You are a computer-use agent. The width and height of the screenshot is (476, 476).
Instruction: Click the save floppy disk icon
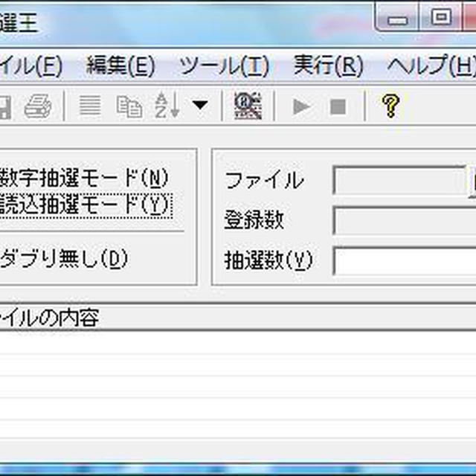pos(4,107)
